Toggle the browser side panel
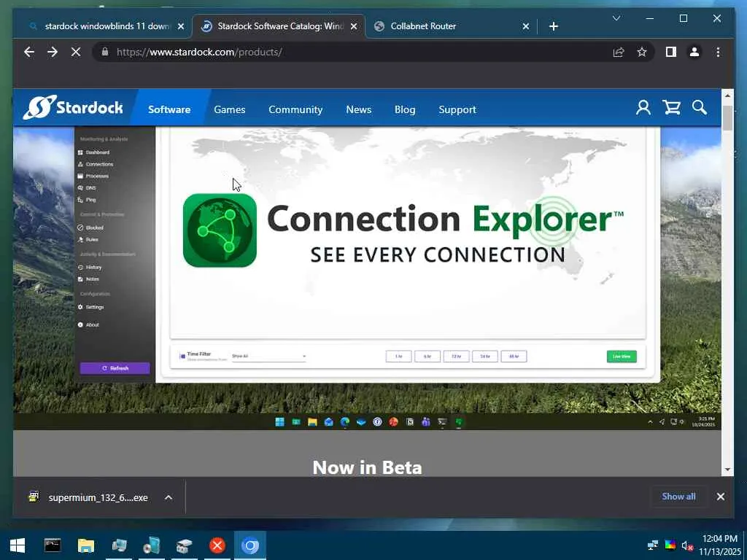747x560 pixels. coord(671,52)
